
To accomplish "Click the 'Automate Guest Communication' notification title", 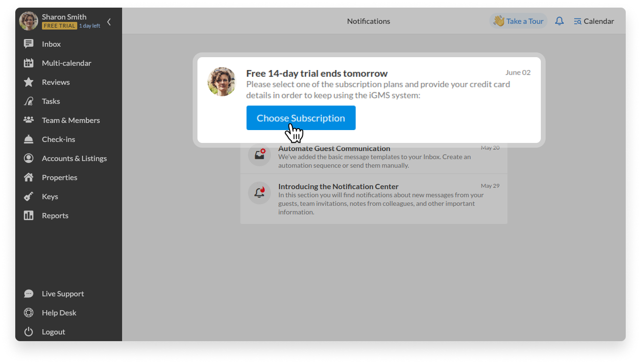I will click(x=334, y=148).
